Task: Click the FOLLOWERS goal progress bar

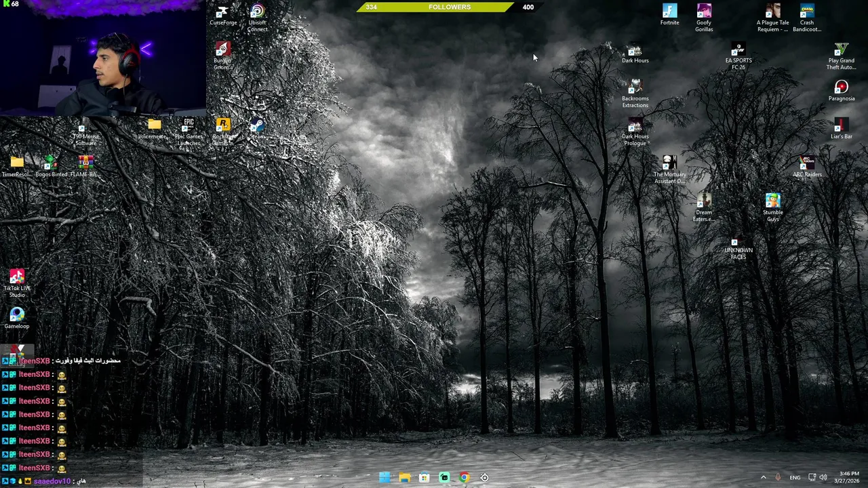Action: (449, 7)
